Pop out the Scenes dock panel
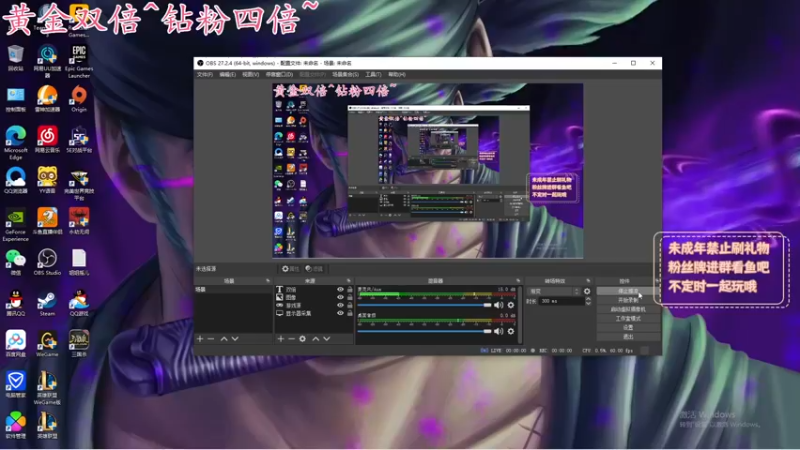This screenshot has width=800, height=450. pyautogui.click(x=268, y=281)
